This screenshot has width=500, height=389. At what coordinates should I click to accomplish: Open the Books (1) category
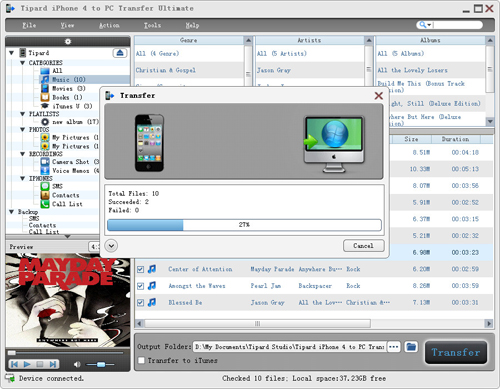click(x=67, y=98)
